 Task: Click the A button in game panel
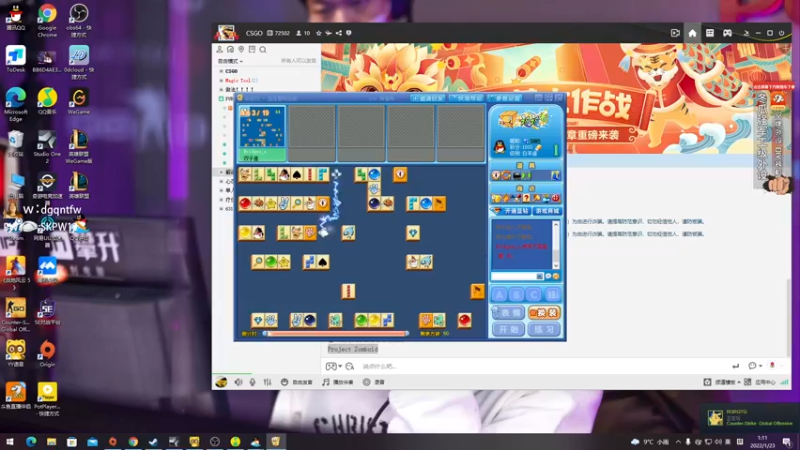[x=499, y=295]
